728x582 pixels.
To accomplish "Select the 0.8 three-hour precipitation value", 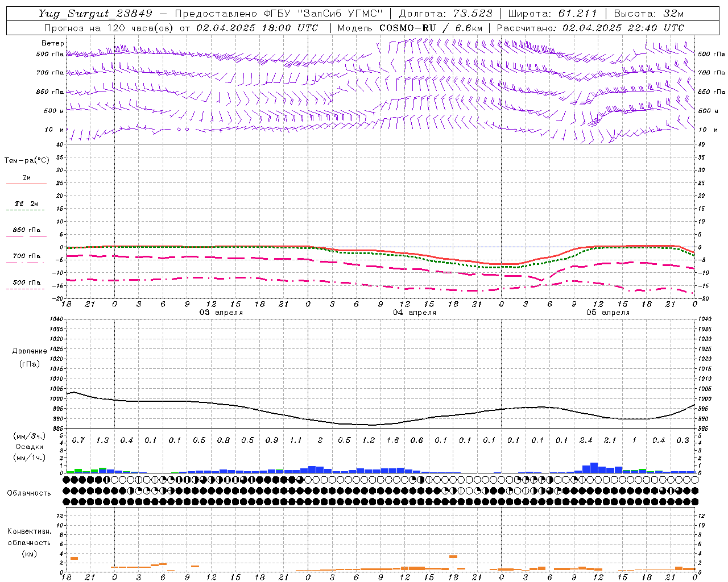I will pyautogui.click(x=224, y=440).
